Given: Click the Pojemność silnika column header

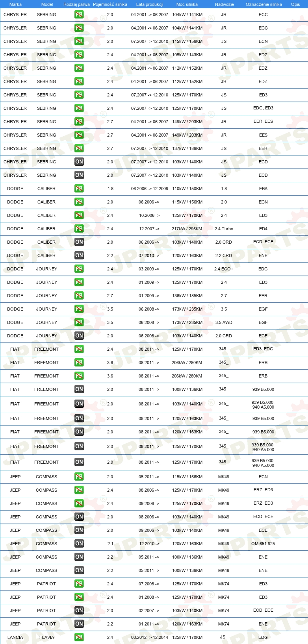Looking at the screenshot, I should [110, 4].
